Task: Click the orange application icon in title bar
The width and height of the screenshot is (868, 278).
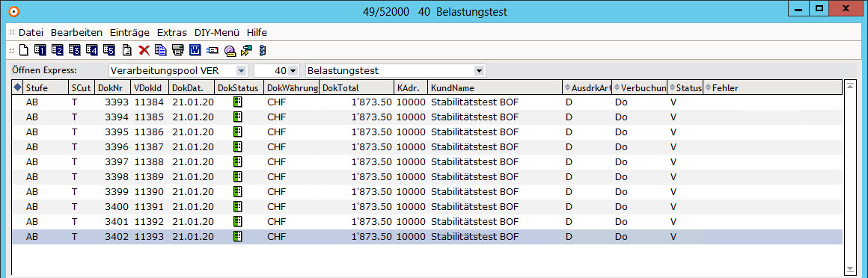Action: (14, 11)
